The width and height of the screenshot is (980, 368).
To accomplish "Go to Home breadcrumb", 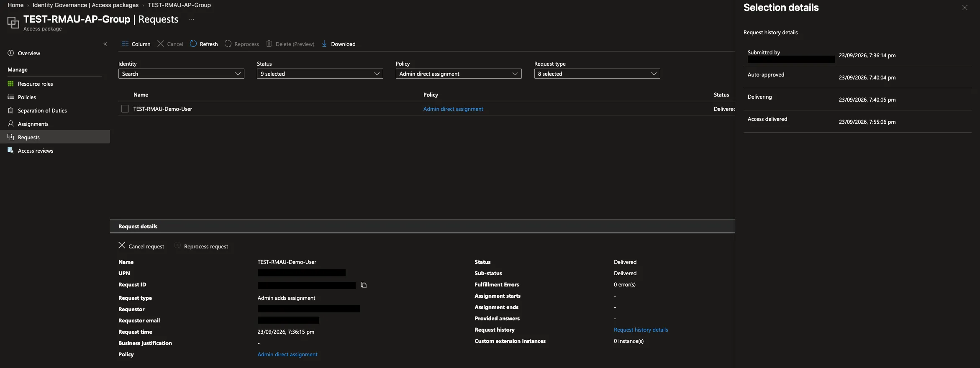I will 15,5.
